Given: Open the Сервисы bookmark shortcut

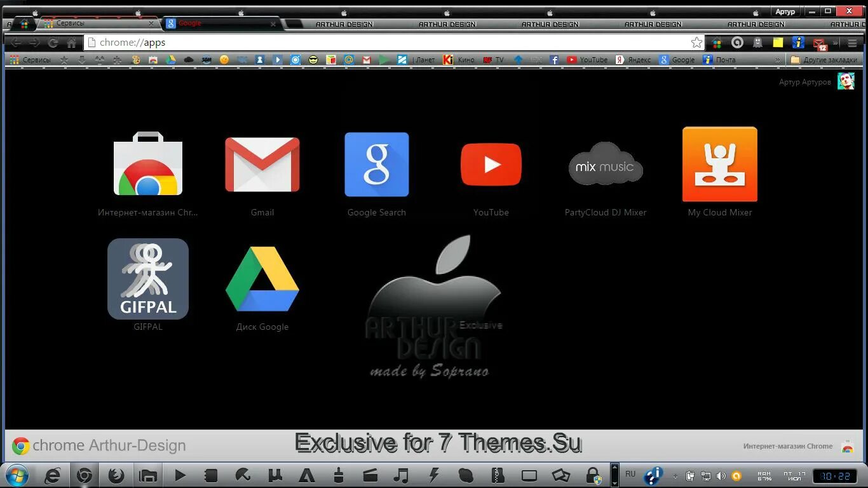Looking at the screenshot, I should [31, 60].
